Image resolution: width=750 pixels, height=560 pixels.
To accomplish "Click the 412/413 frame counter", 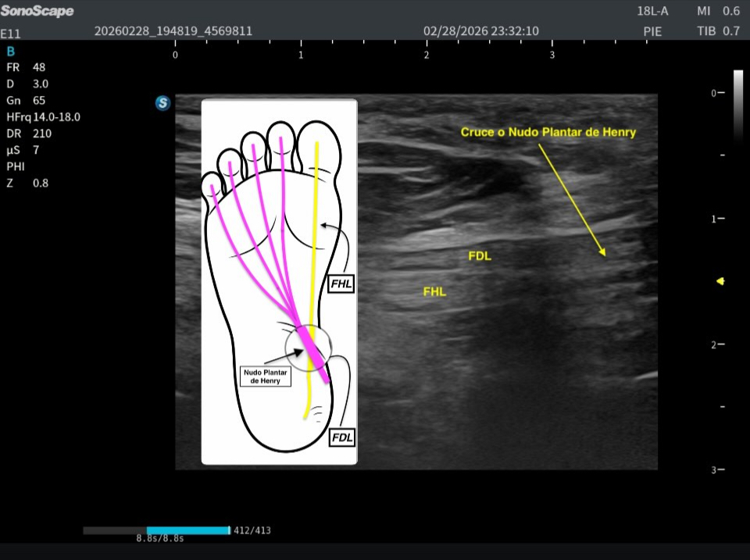I will coord(252,530).
